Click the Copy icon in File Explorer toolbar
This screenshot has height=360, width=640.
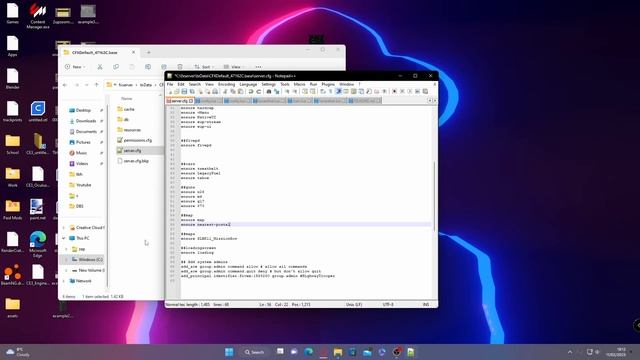click(x=116, y=67)
